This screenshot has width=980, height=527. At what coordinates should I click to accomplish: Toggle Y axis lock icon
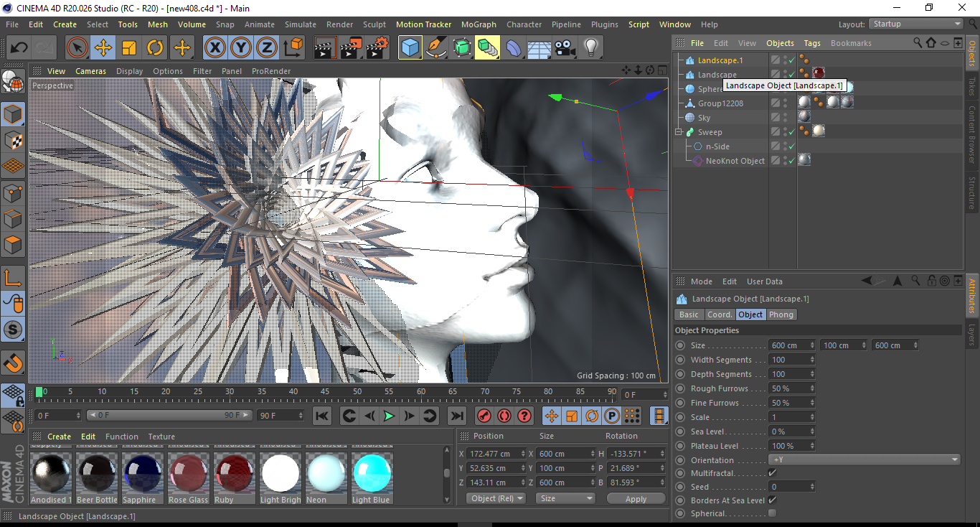coord(241,48)
